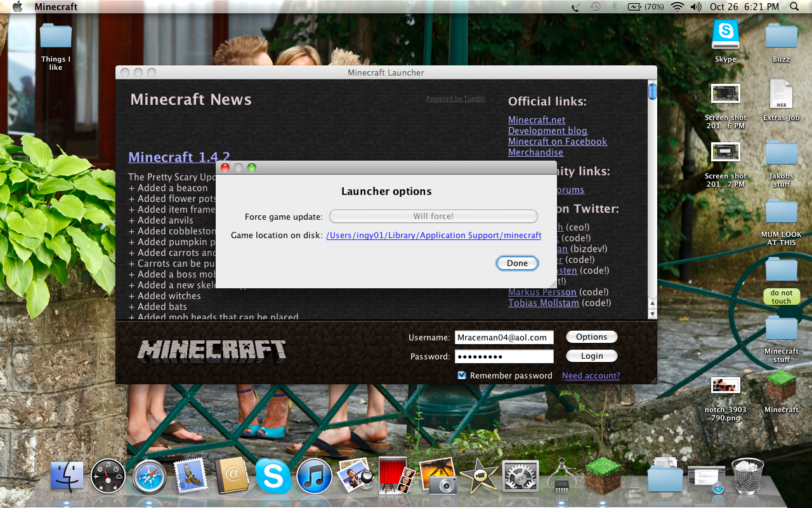Click the Password input field
The image size is (812, 508).
504,356
